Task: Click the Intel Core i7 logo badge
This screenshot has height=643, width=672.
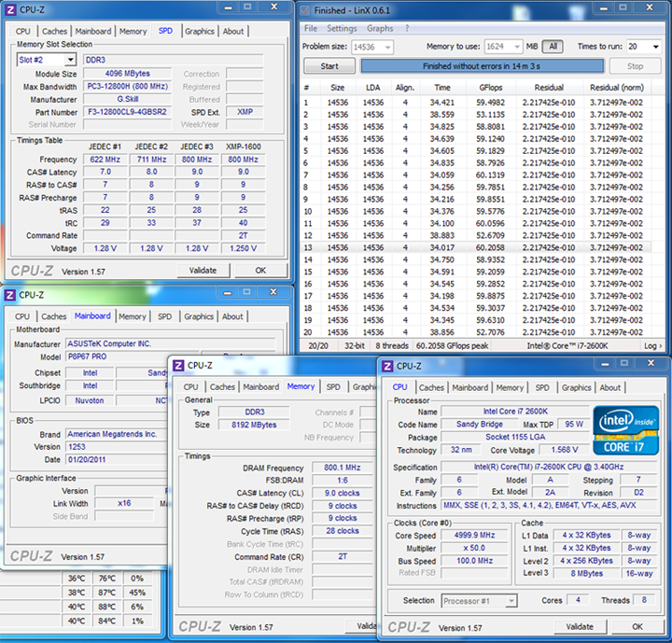Action: pos(625,430)
